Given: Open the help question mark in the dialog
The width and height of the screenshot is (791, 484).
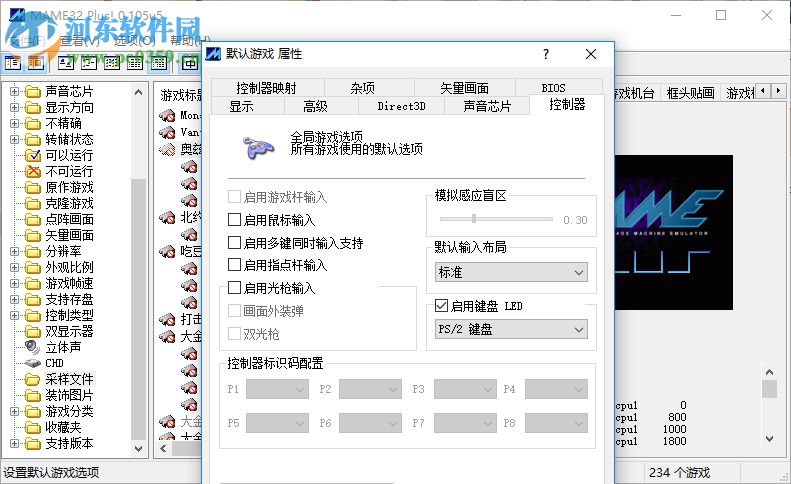Looking at the screenshot, I should click(546, 54).
